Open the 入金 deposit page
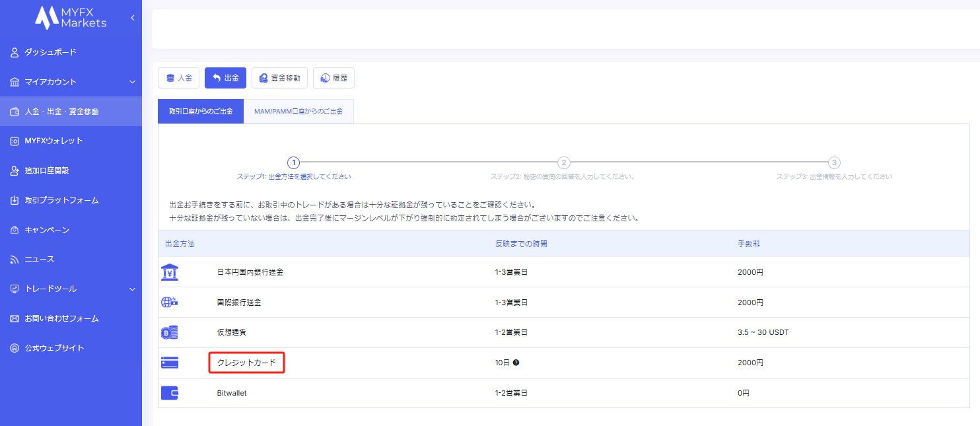 (x=178, y=78)
